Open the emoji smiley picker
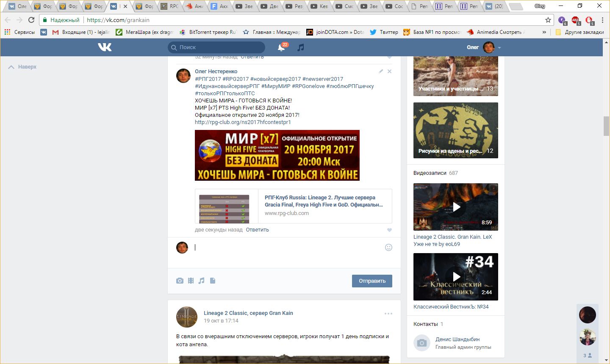The width and height of the screenshot is (610, 364). [388, 248]
